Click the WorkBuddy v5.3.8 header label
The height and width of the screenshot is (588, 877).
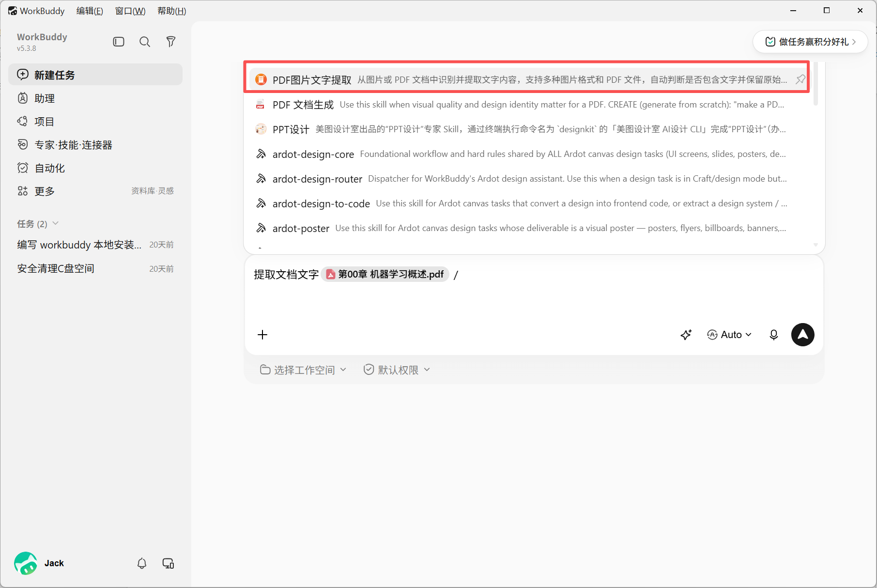point(42,42)
